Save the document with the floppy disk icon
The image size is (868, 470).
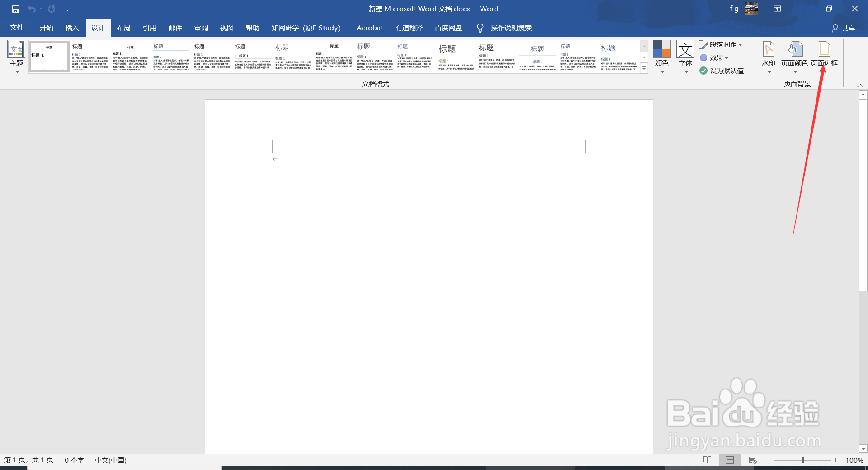tap(15, 9)
